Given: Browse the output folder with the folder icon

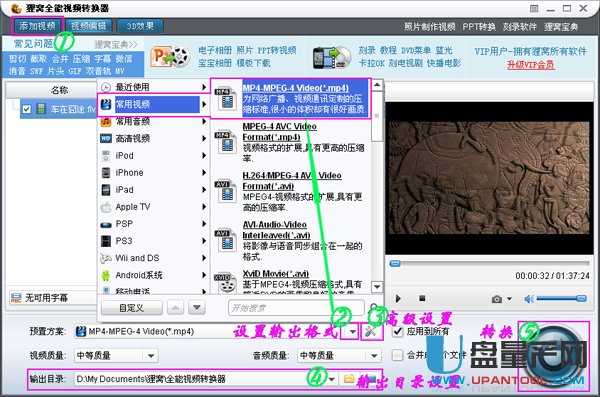Looking at the screenshot, I should [x=349, y=379].
